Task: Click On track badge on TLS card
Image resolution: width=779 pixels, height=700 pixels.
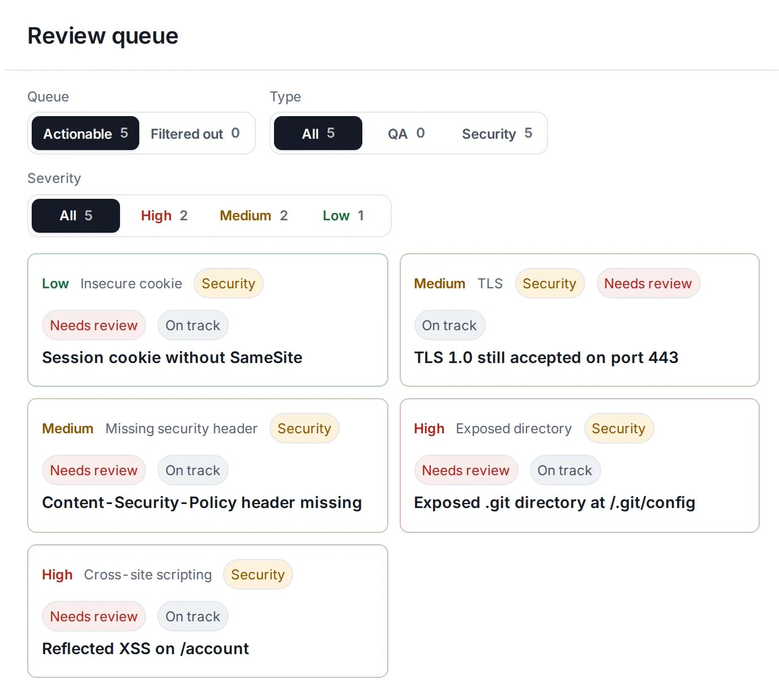Action: (450, 325)
